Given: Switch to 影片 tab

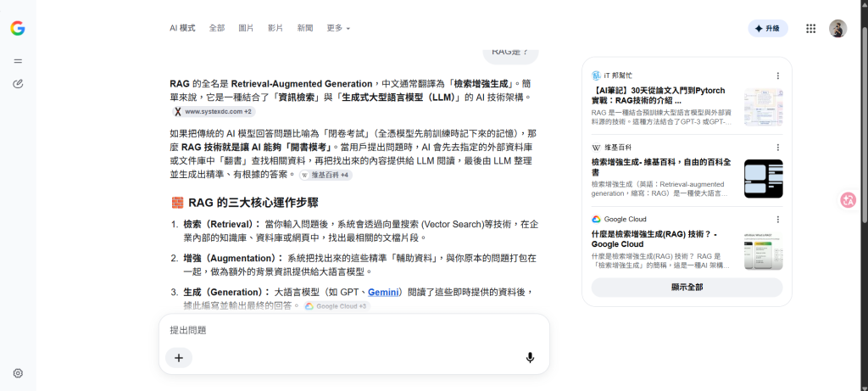Looking at the screenshot, I should (275, 28).
